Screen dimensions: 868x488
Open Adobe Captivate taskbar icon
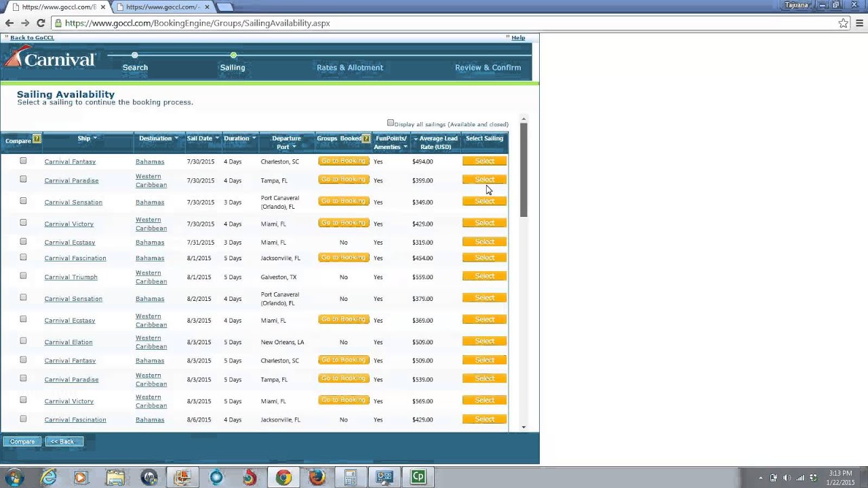418,477
